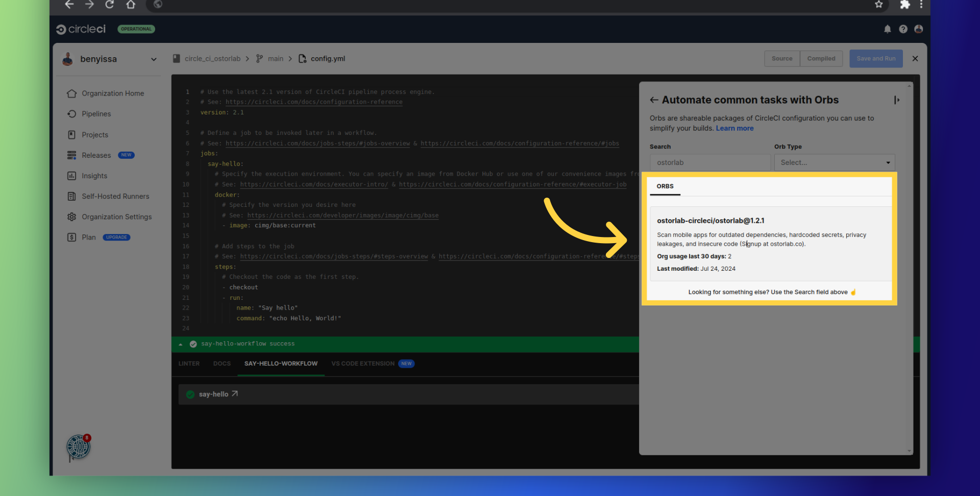The image size is (980, 496).
Task: Open say-hello job external link icon
Action: tap(235, 394)
